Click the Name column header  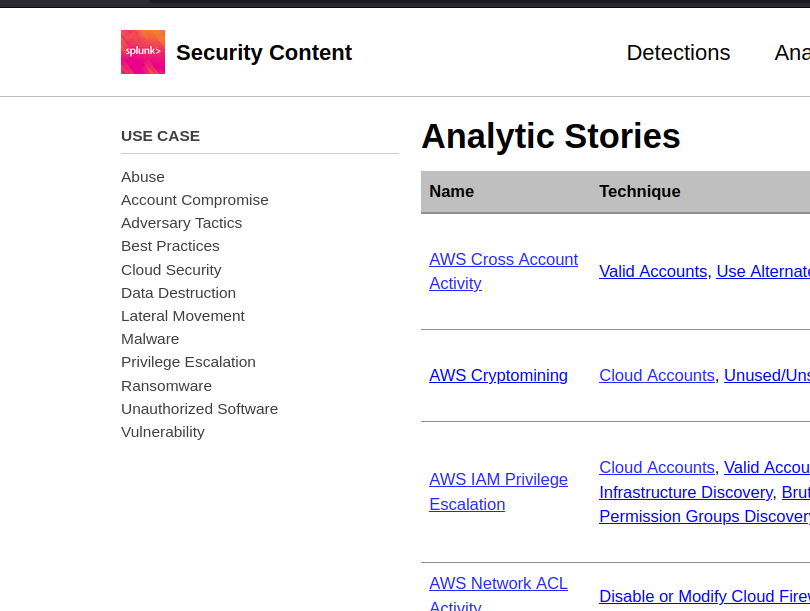(452, 192)
